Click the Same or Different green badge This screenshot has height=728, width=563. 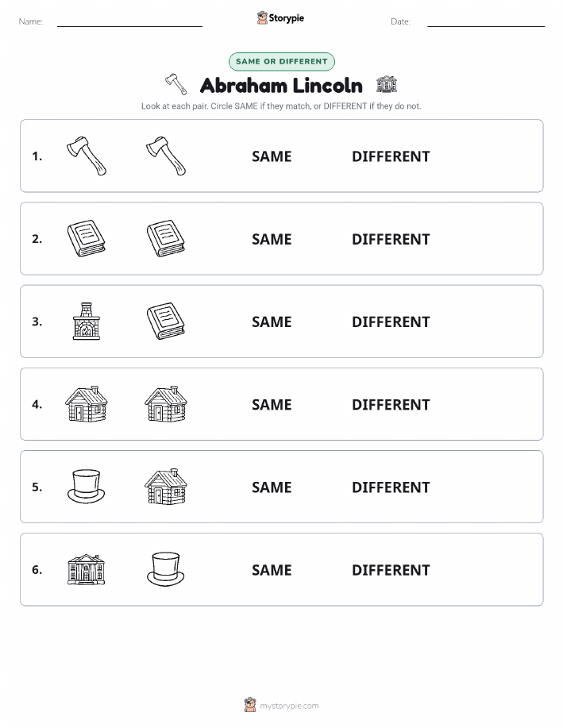pyautogui.click(x=281, y=61)
